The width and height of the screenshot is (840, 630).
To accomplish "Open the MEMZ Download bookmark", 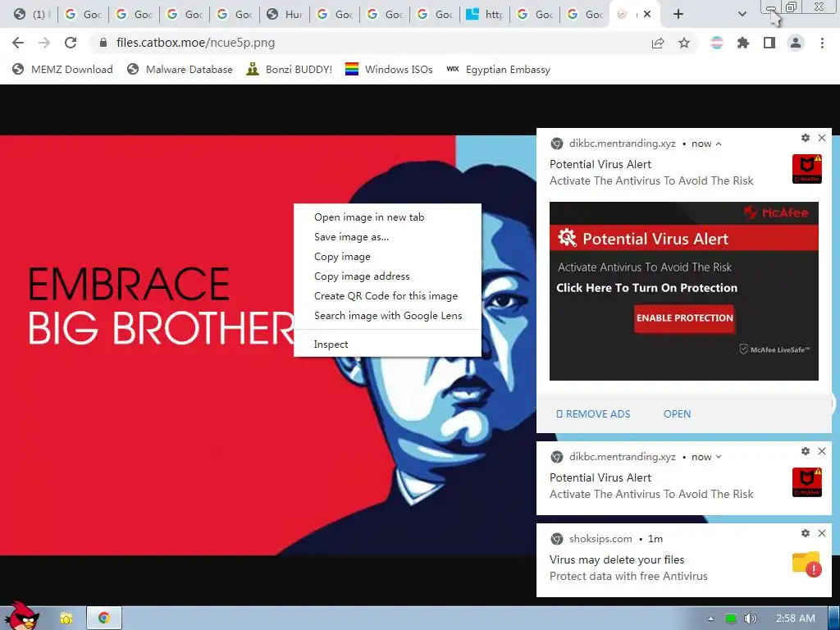I will [x=62, y=69].
